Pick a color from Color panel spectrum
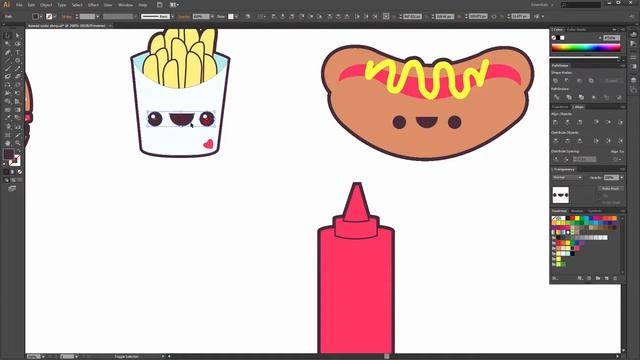Image resolution: width=640 pixels, height=360 pixels. (x=586, y=47)
